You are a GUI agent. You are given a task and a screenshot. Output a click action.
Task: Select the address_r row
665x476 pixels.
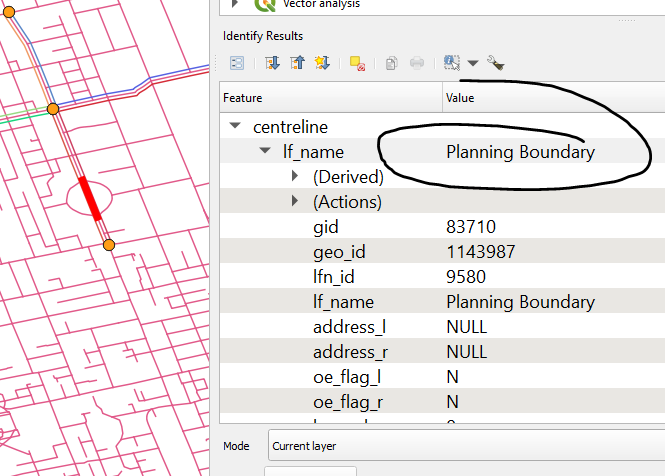click(442, 352)
